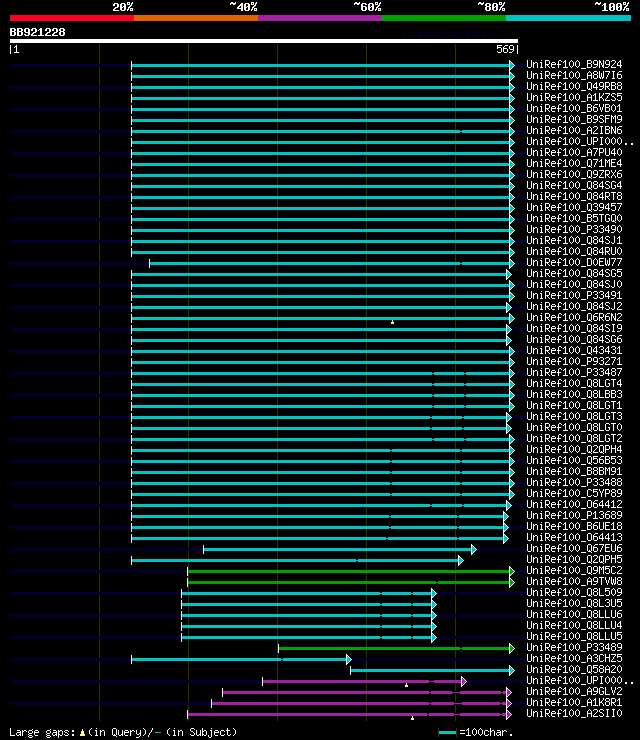
Task: Click the Large gaps legend text
Action: click(123, 732)
